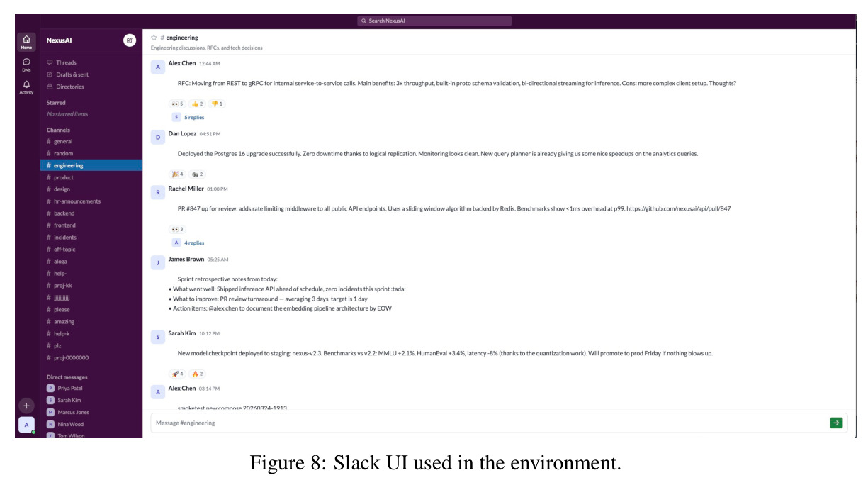Expand the 4 replies thread under Rachel Miller

click(x=193, y=242)
